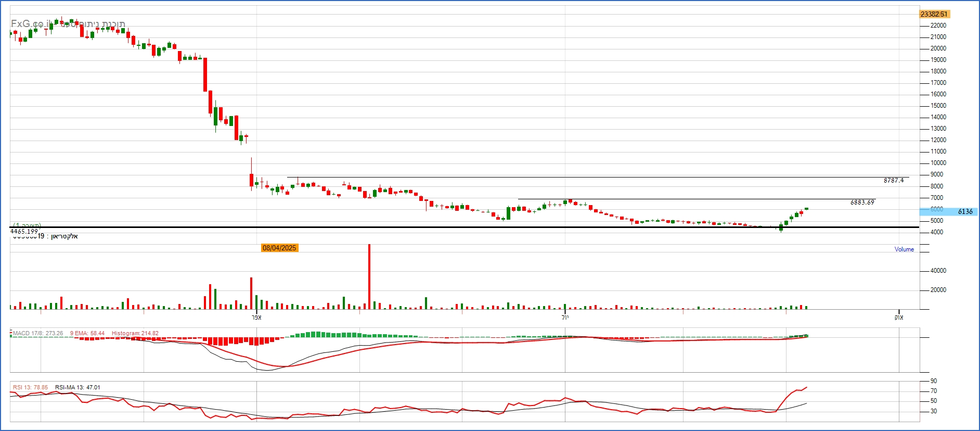Click the 70 level on RSI axis
The height and width of the screenshot is (431, 980).
point(934,391)
